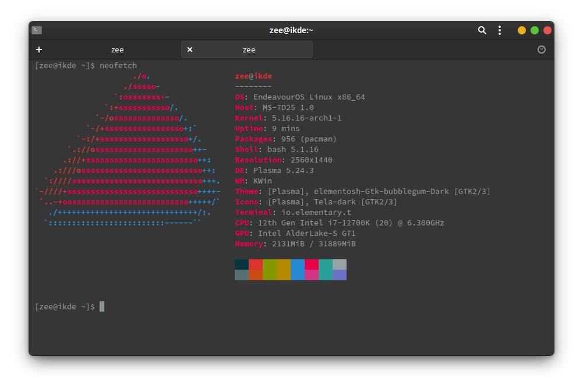Open a new tab with the plus icon

[39, 50]
